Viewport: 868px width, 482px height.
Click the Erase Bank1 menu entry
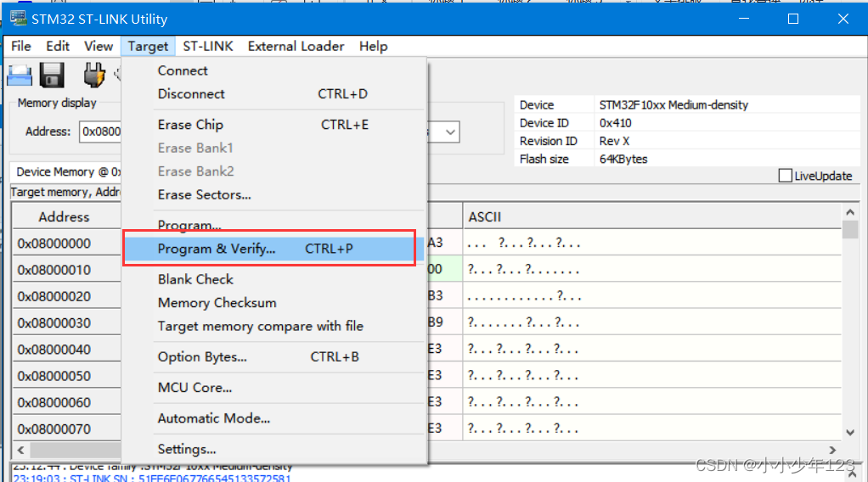pos(274,149)
